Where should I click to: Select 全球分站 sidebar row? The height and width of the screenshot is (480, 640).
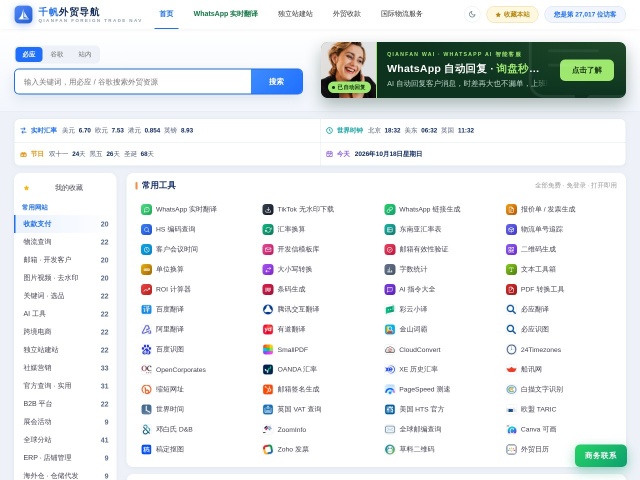point(65,440)
